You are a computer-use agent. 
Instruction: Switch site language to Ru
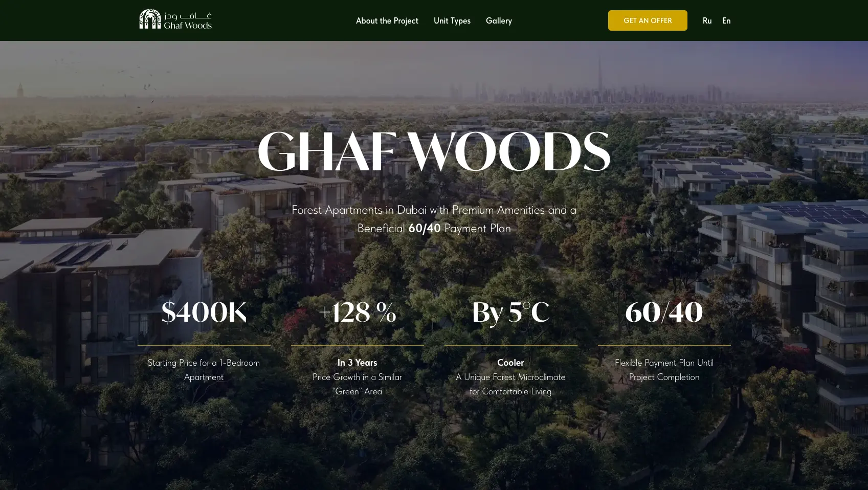click(x=707, y=20)
